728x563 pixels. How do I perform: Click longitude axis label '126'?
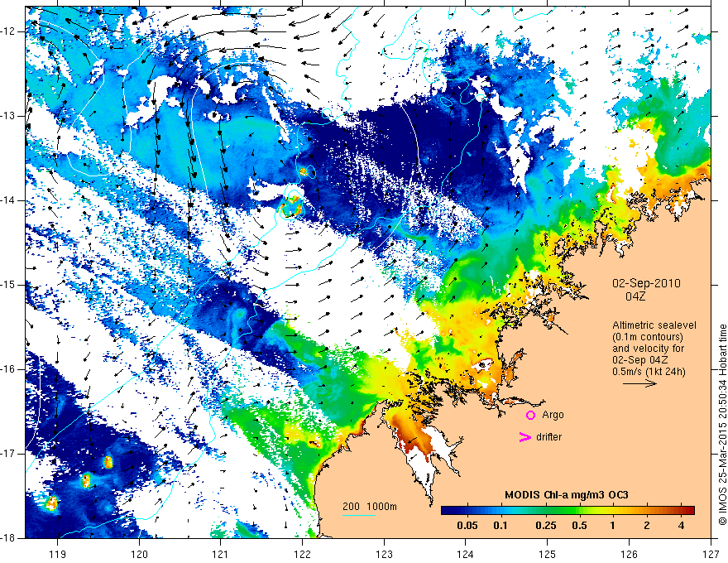pyautogui.click(x=629, y=554)
